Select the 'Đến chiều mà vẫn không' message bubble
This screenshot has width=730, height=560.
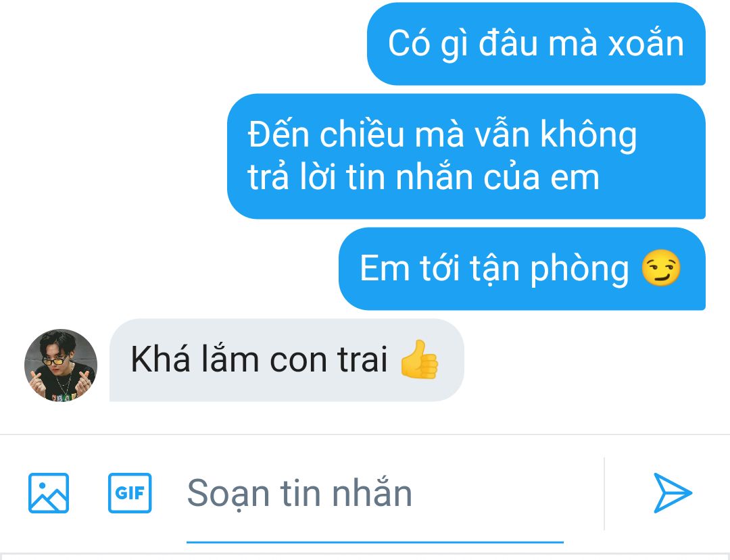tap(466, 156)
